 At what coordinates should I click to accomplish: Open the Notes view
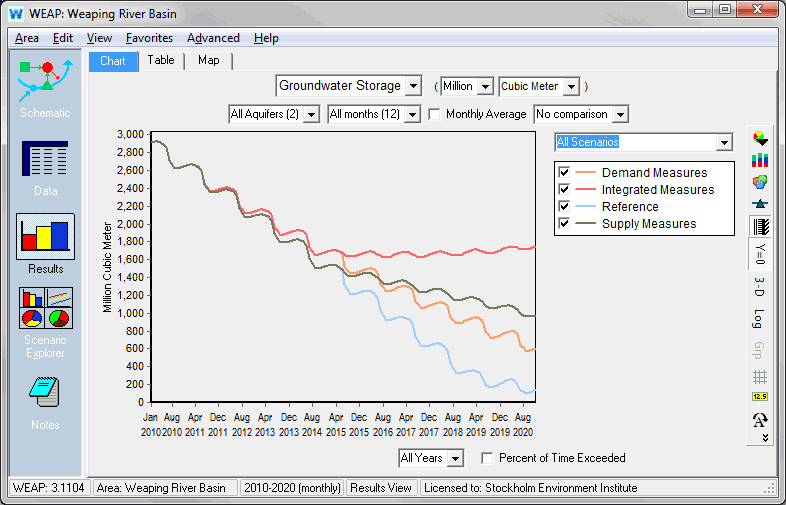45,400
